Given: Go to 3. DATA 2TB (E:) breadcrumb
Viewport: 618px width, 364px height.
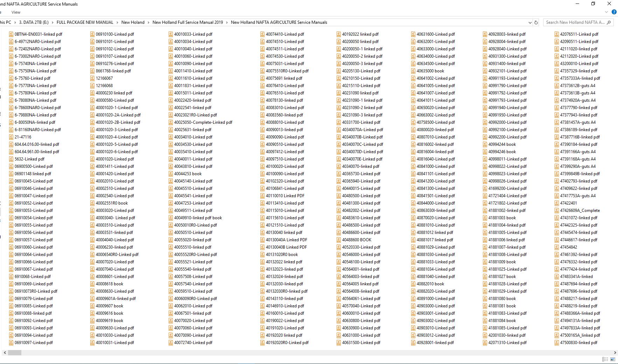Looking at the screenshot, I should [x=34, y=22].
